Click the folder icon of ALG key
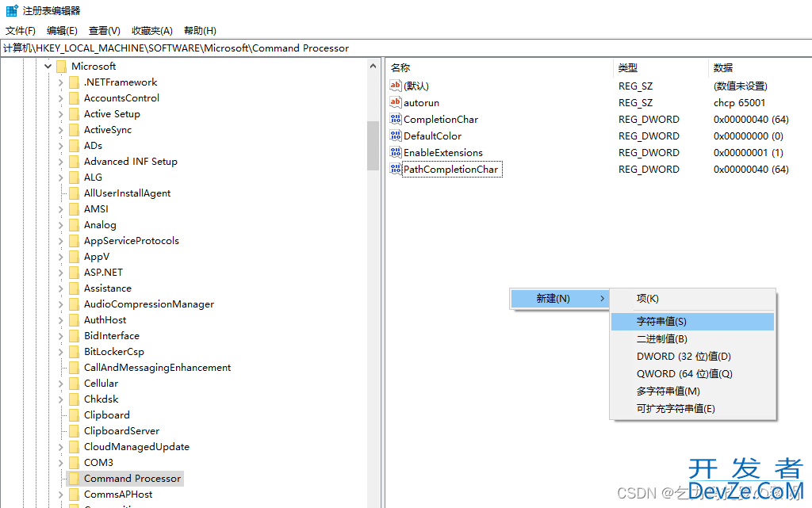The width and height of the screenshot is (812, 508). point(74,178)
